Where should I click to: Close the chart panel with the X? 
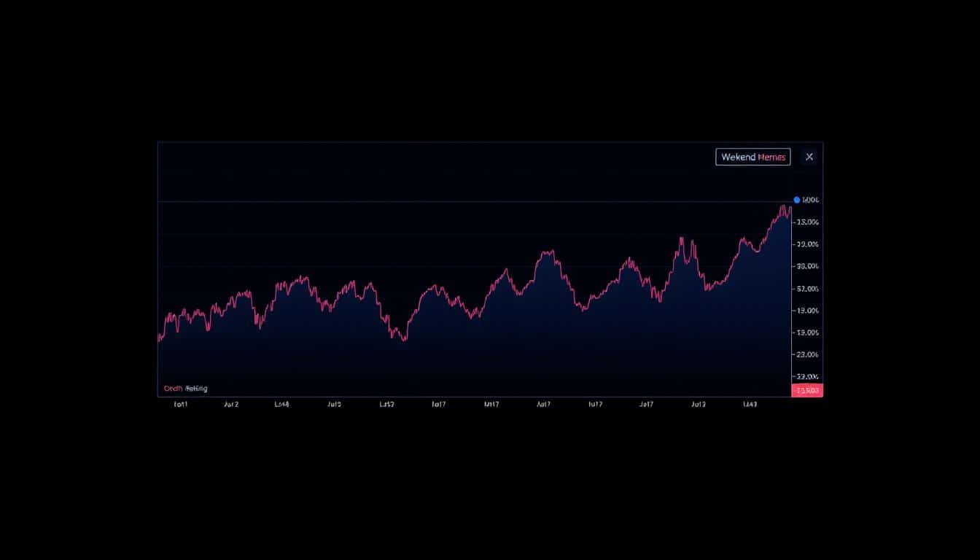[809, 157]
